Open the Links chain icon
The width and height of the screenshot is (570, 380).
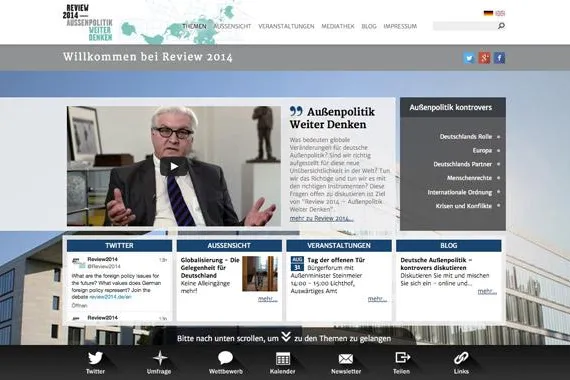pyautogui.click(x=461, y=358)
